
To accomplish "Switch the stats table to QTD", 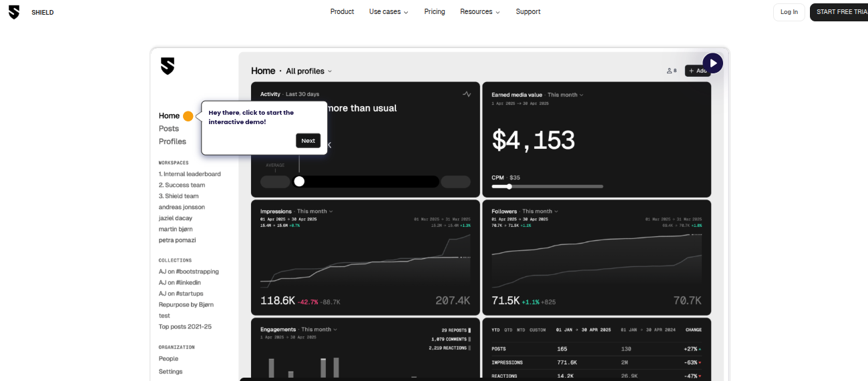I will (508, 330).
